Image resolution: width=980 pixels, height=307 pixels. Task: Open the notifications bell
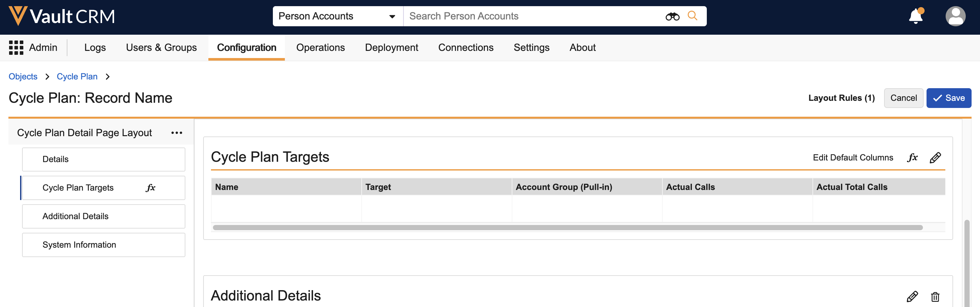916,16
